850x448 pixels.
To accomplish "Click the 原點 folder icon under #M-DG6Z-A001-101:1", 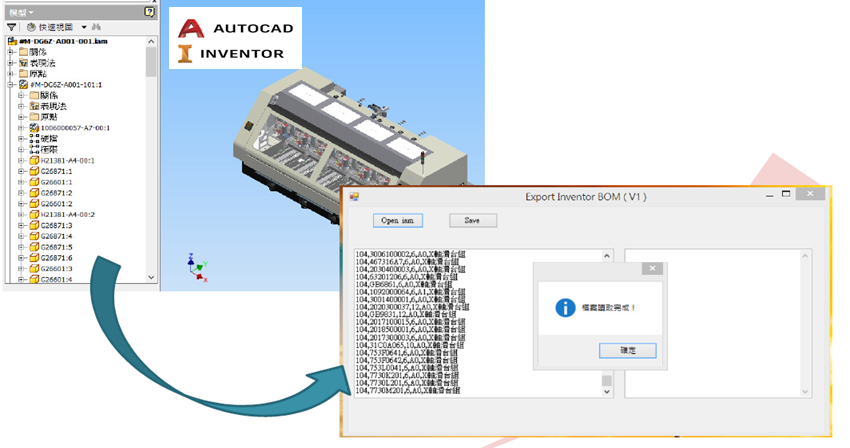I will tap(34, 117).
